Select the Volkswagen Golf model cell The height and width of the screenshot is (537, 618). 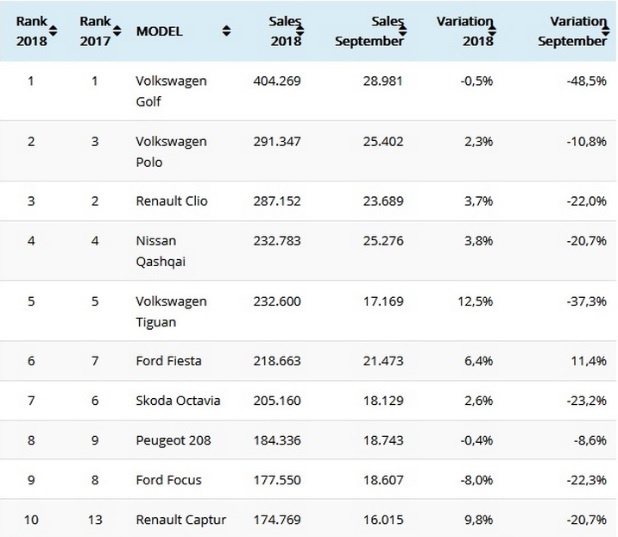170,89
